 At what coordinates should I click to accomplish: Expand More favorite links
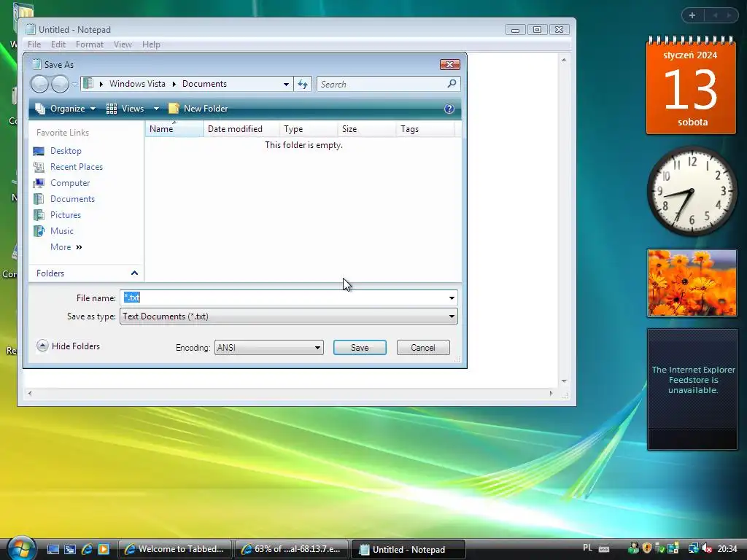[66, 247]
